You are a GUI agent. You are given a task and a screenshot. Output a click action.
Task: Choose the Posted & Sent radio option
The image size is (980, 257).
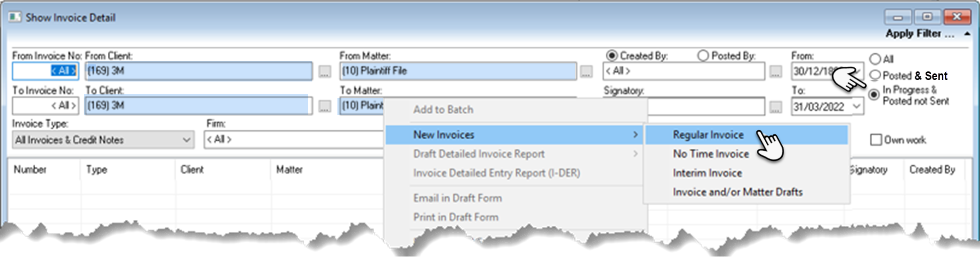tap(875, 75)
